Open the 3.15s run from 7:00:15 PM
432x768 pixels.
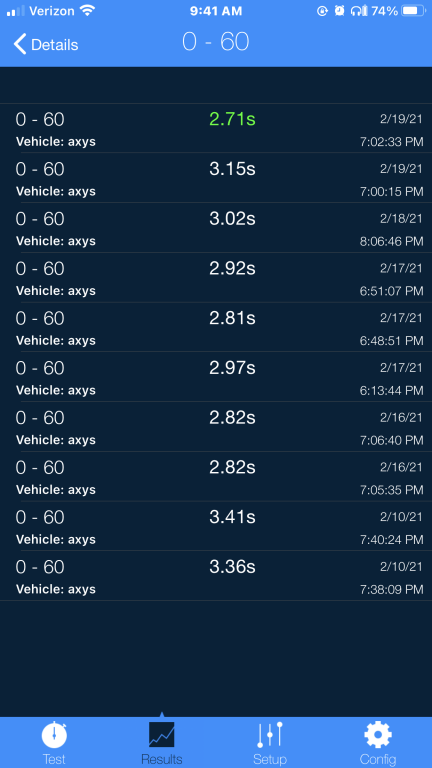(x=216, y=178)
